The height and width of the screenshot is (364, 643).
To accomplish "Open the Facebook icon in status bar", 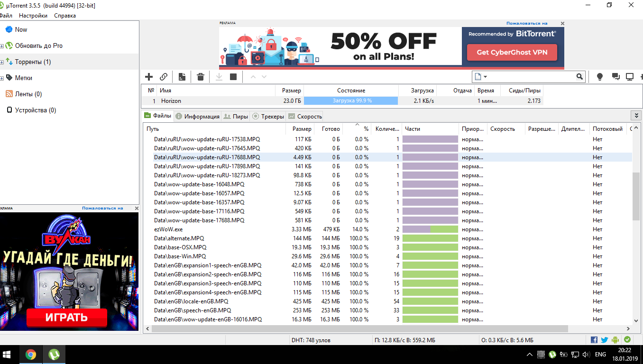I will (594, 340).
